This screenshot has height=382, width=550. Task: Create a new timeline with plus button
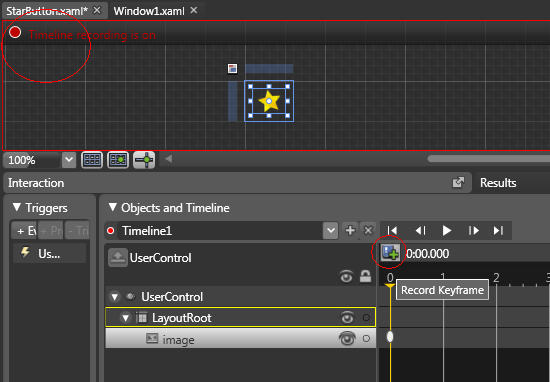(350, 230)
